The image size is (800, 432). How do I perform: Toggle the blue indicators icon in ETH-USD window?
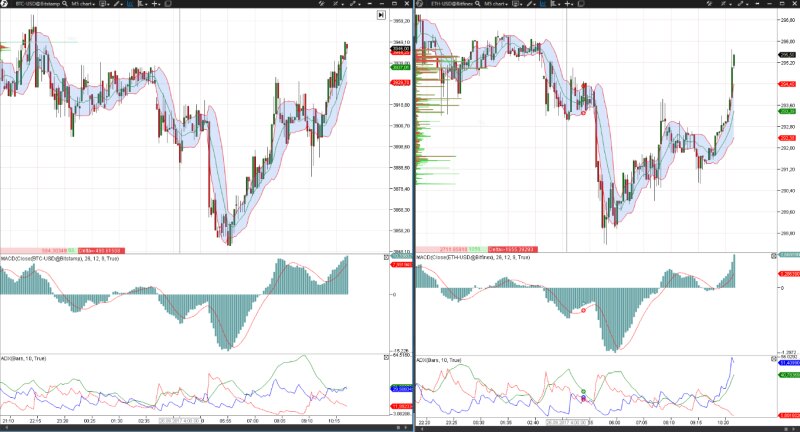click(x=542, y=4)
